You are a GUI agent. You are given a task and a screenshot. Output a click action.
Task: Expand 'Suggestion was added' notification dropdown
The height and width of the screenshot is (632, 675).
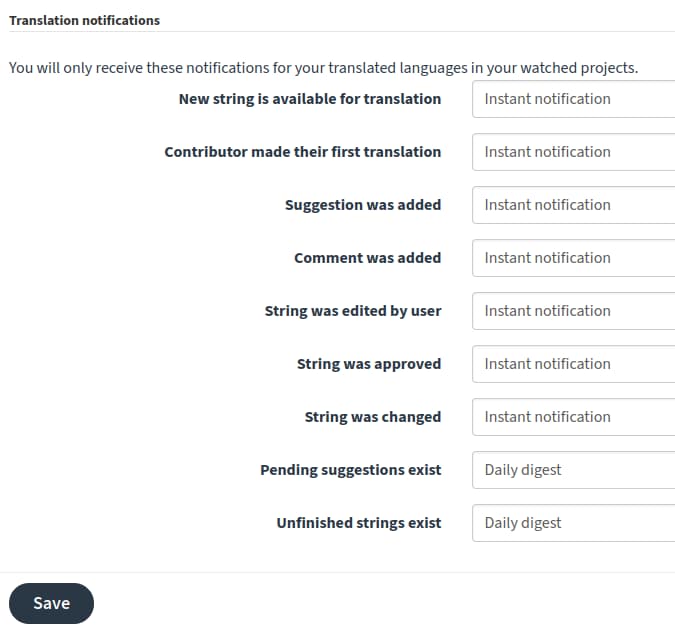click(573, 205)
